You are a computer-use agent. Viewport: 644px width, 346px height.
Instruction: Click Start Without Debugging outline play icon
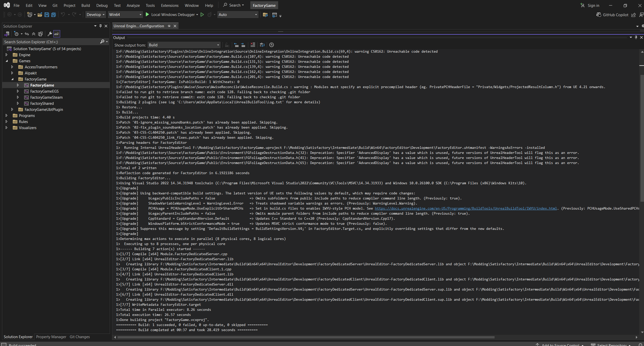click(x=202, y=15)
